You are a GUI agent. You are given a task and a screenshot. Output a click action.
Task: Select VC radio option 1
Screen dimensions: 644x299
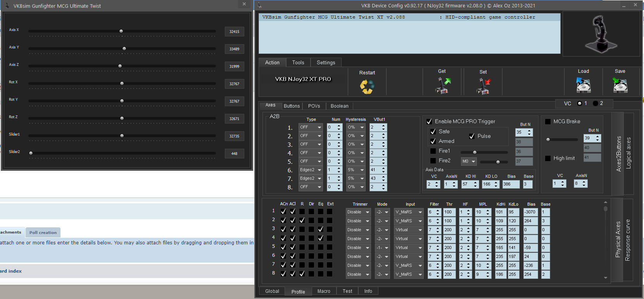click(x=580, y=103)
